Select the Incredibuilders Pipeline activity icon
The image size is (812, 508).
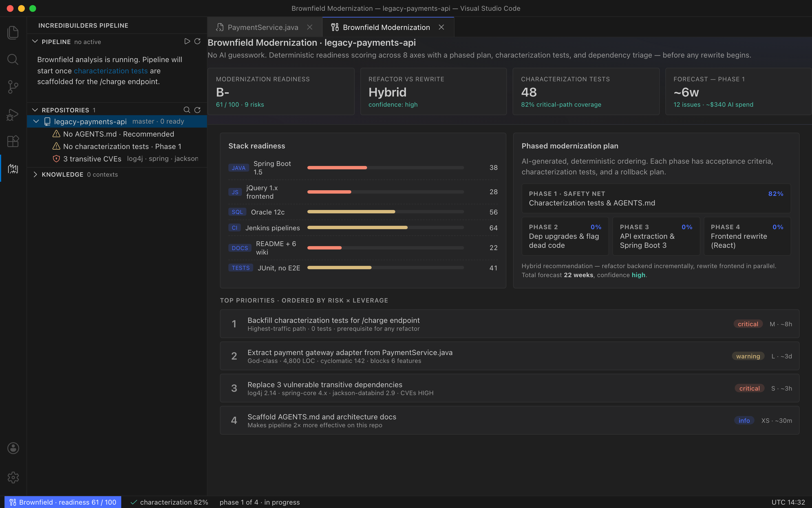click(x=13, y=169)
